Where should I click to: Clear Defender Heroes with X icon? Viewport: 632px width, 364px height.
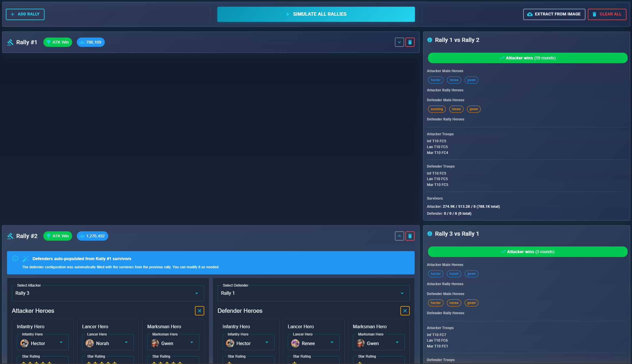pos(405,311)
